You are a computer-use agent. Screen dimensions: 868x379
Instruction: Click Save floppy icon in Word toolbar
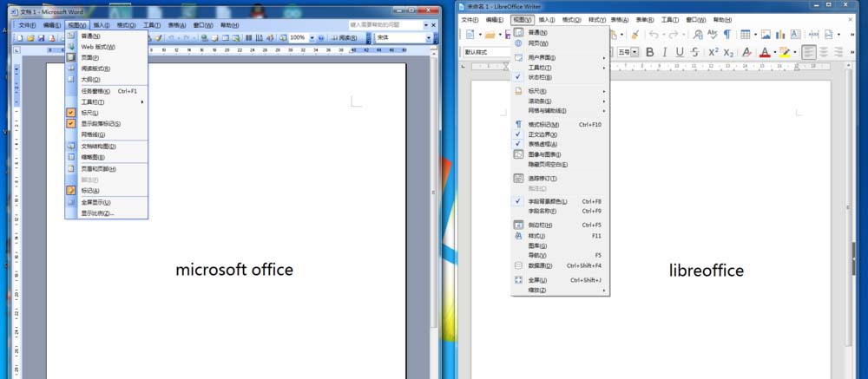tap(41, 38)
